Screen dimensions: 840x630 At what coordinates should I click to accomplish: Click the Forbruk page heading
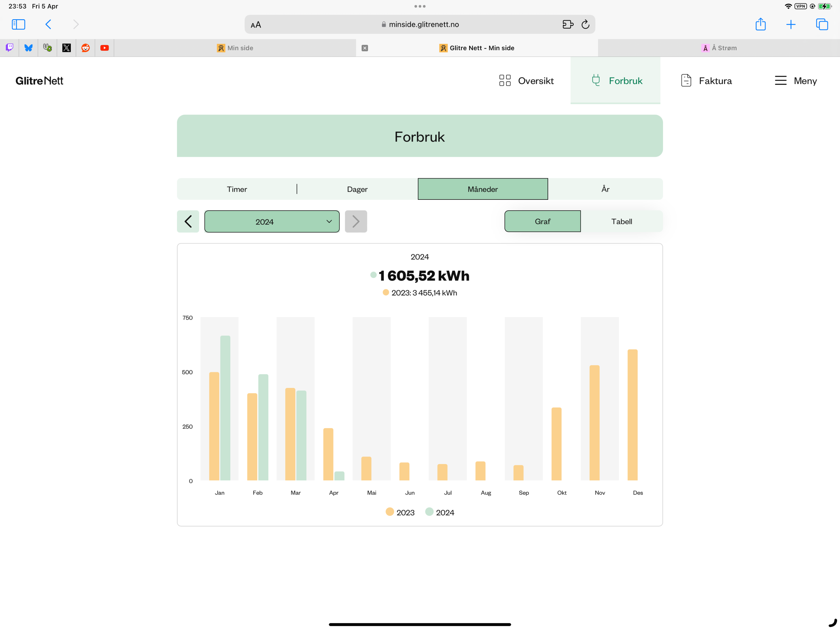420,137
